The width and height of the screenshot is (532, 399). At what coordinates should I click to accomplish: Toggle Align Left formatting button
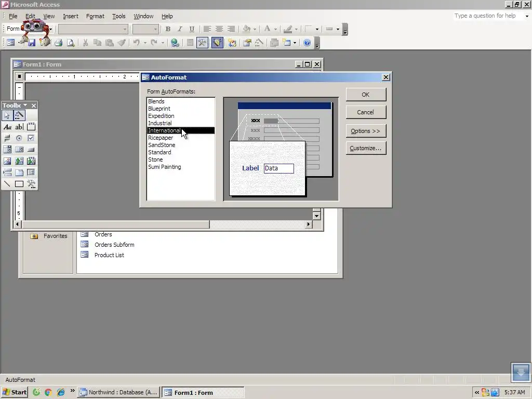207,29
